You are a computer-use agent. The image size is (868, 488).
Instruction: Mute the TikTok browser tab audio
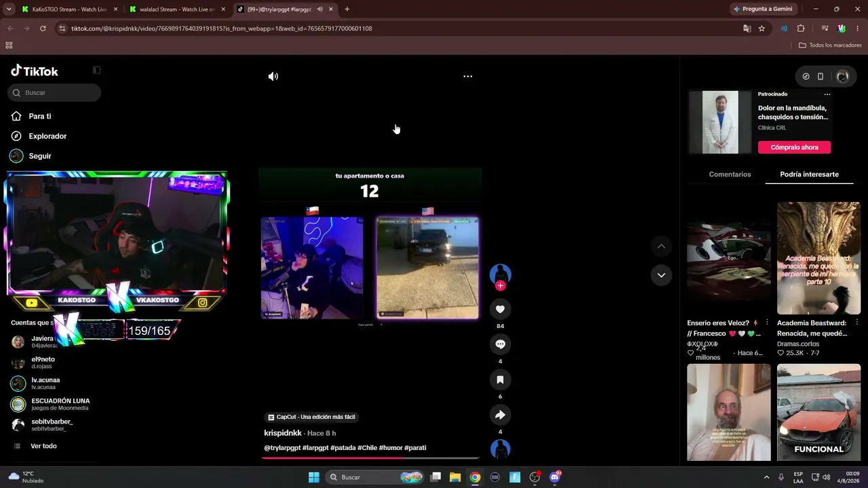319,9
